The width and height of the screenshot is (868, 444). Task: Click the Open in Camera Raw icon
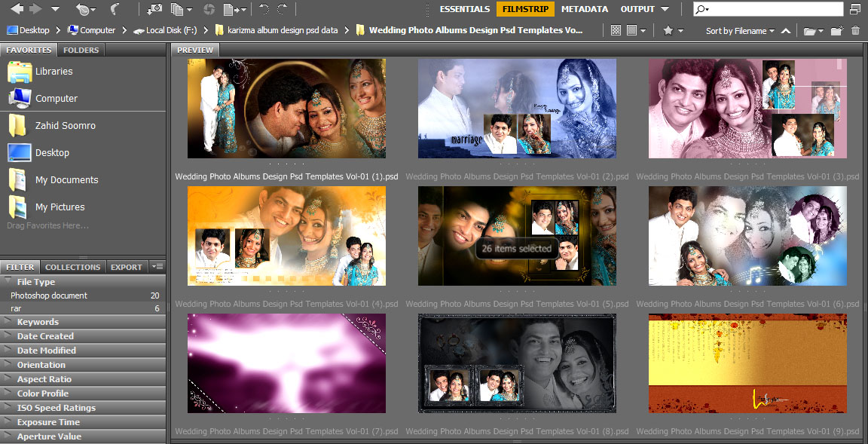[x=209, y=9]
